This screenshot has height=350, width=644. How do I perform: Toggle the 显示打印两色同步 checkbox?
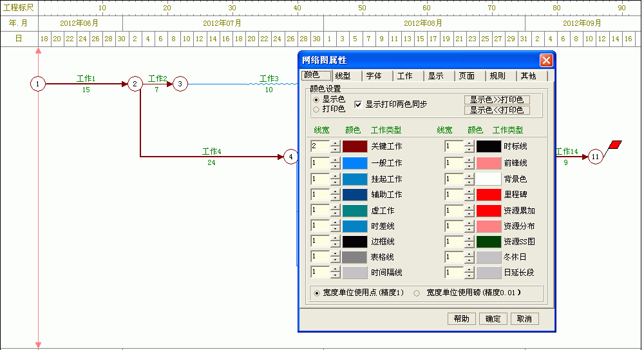359,104
